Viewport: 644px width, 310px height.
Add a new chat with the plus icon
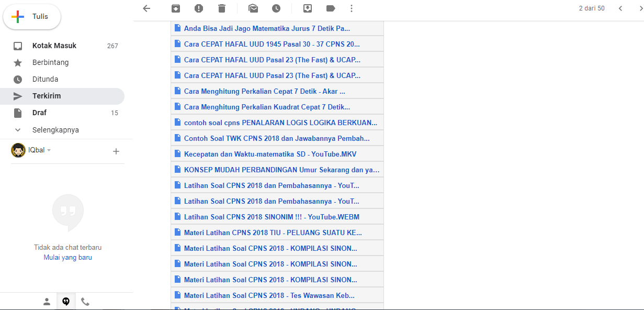coord(116,151)
